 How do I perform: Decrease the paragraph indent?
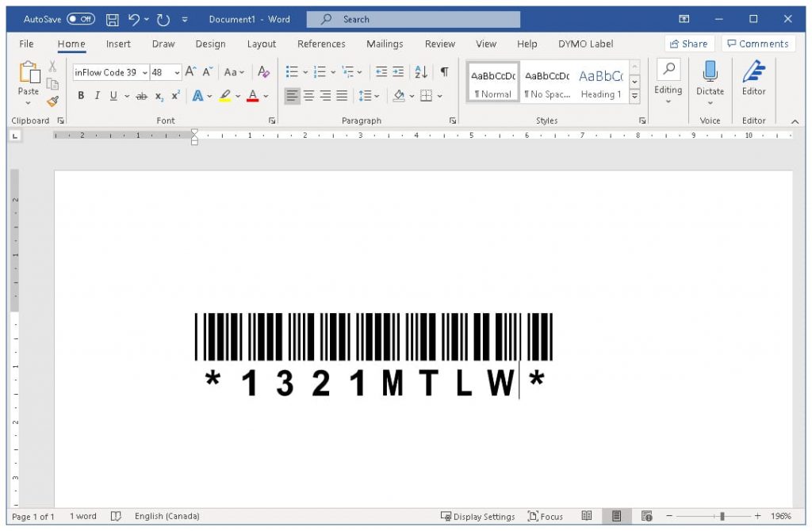pyautogui.click(x=381, y=71)
